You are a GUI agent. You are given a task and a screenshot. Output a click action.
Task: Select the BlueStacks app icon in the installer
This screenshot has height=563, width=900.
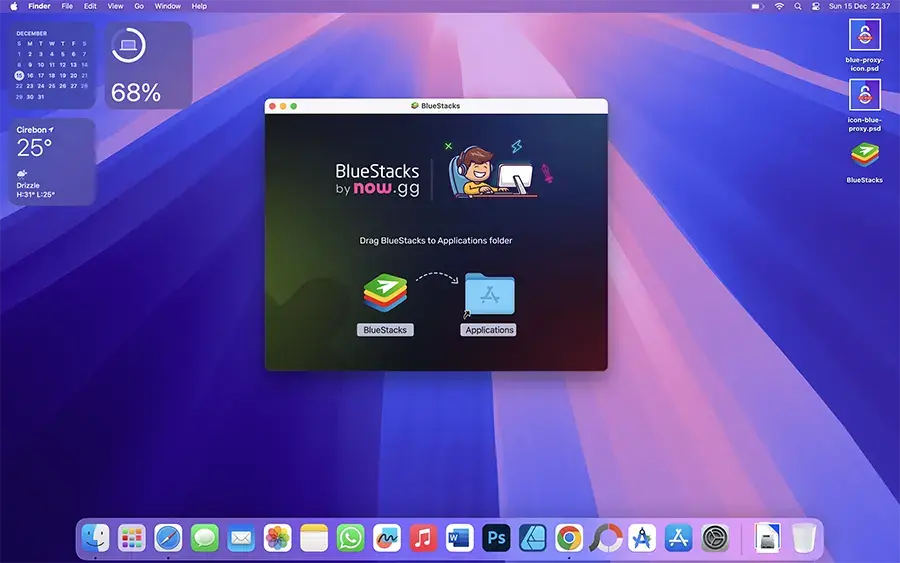pos(385,293)
